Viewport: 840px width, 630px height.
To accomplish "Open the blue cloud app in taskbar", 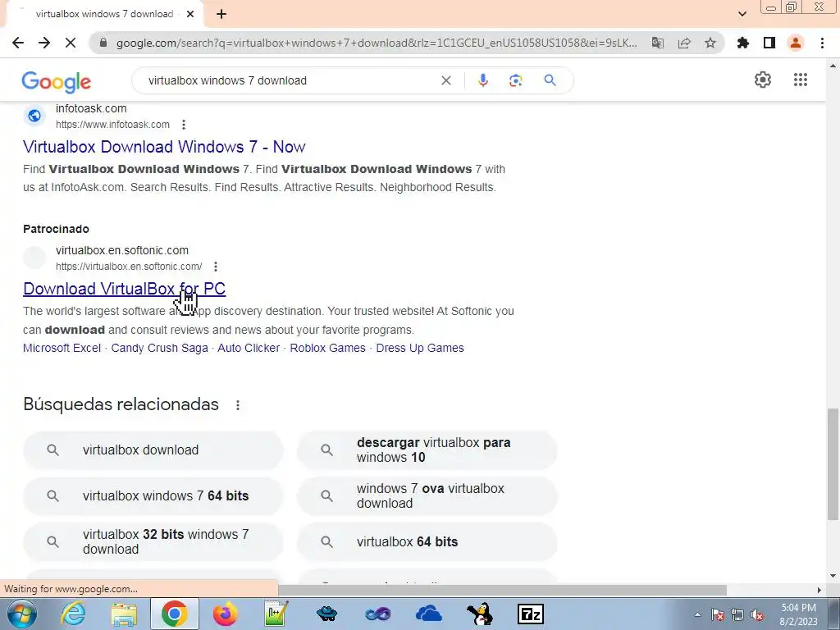I will 428,614.
